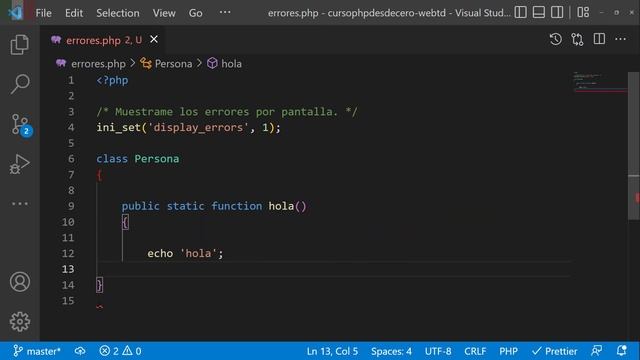This screenshot has width=640, height=360.
Task: Click line number 12 in gutter
Action: 68,253
